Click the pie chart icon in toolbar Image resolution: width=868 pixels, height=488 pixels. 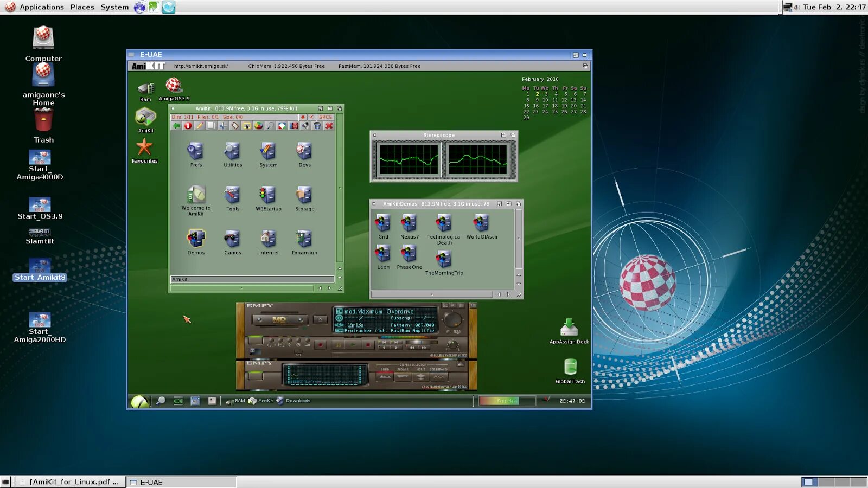(x=259, y=126)
